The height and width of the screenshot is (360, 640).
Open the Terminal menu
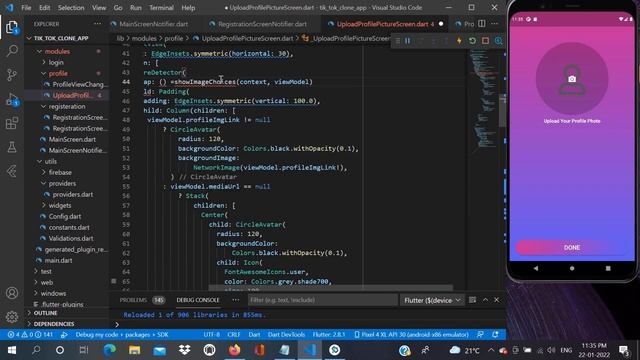pos(161,8)
